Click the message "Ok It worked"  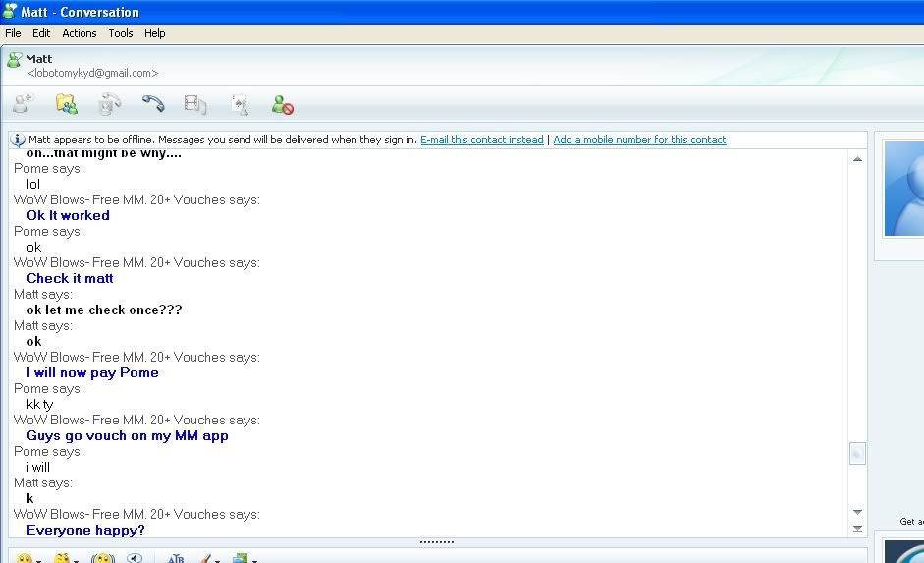[69, 216]
